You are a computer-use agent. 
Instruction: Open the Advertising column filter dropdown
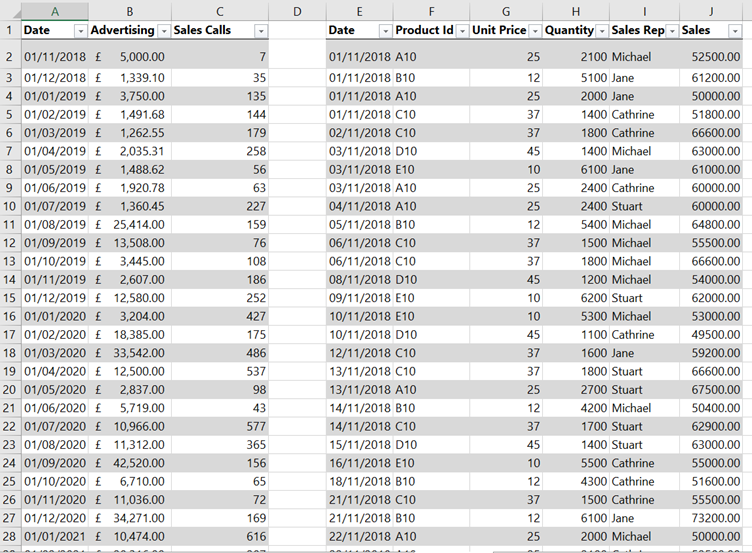(x=163, y=31)
